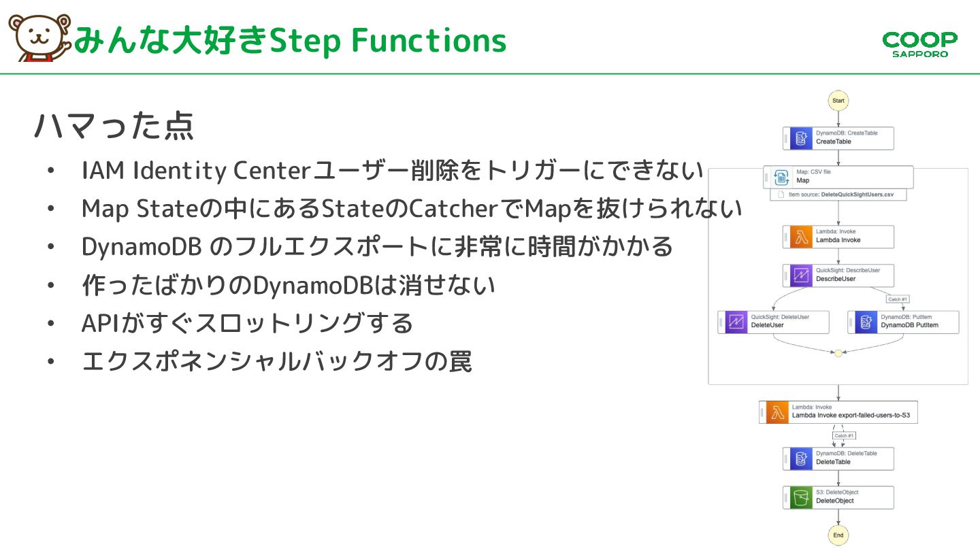The height and width of the screenshot is (551, 980).
Task: Click the Map state CSV file icon
Action: pos(781,178)
